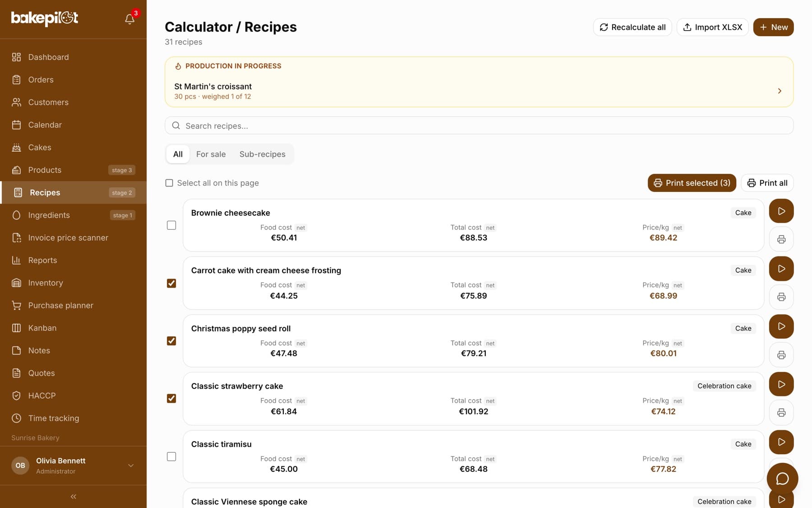The width and height of the screenshot is (812, 508).
Task: Print the Christmas poppy seed roll recipe
Action: pos(781,355)
